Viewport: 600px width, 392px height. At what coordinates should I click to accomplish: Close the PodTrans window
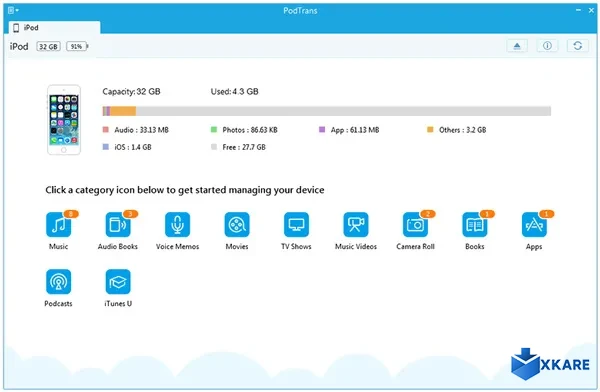[x=591, y=10]
